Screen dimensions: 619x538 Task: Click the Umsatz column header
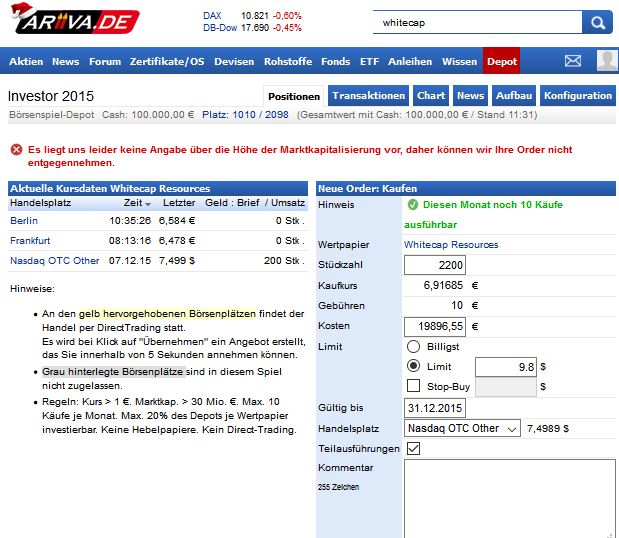tap(288, 203)
